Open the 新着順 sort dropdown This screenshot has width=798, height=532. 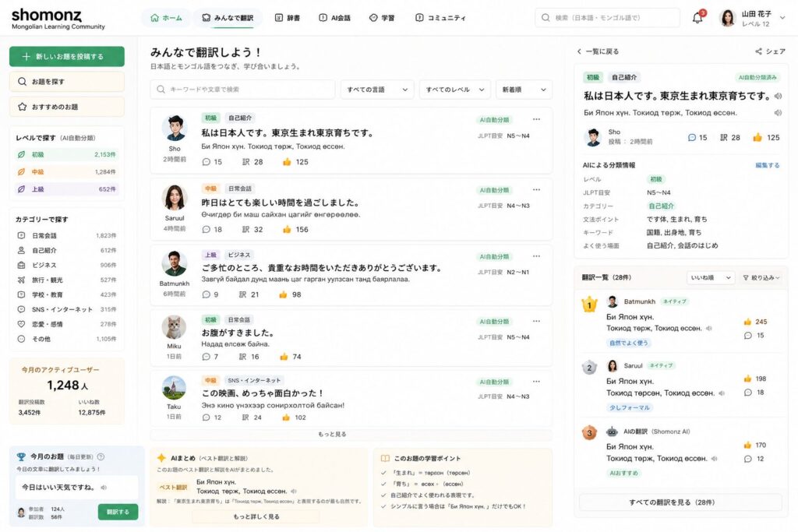click(524, 90)
